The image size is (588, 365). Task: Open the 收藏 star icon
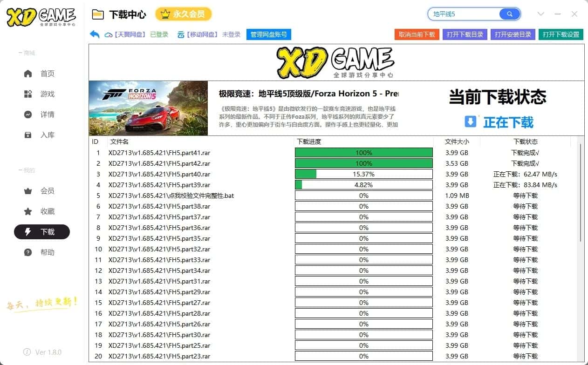[x=28, y=211]
